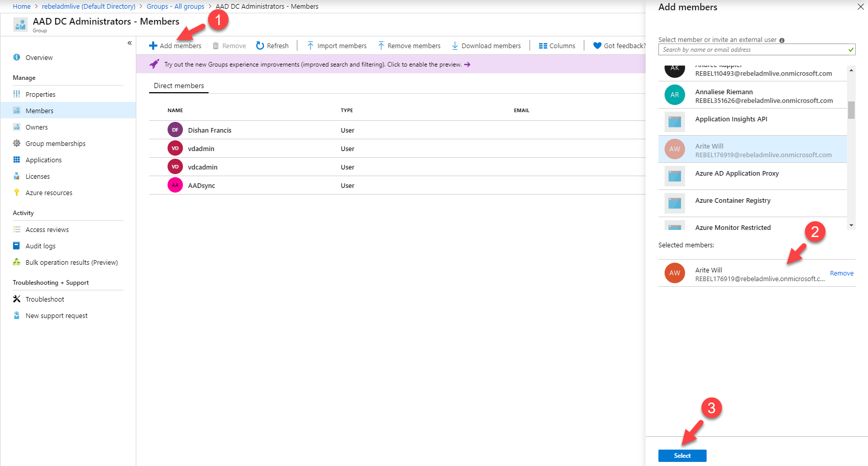Switch to the Direct members tab
The image size is (868, 466).
[179, 86]
